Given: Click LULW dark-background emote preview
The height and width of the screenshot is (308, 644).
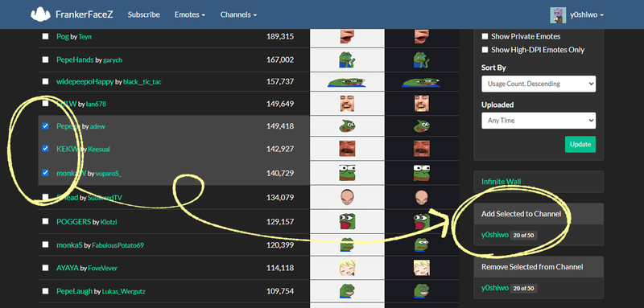Looking at the screenshot, I should (x=421, y=104).
